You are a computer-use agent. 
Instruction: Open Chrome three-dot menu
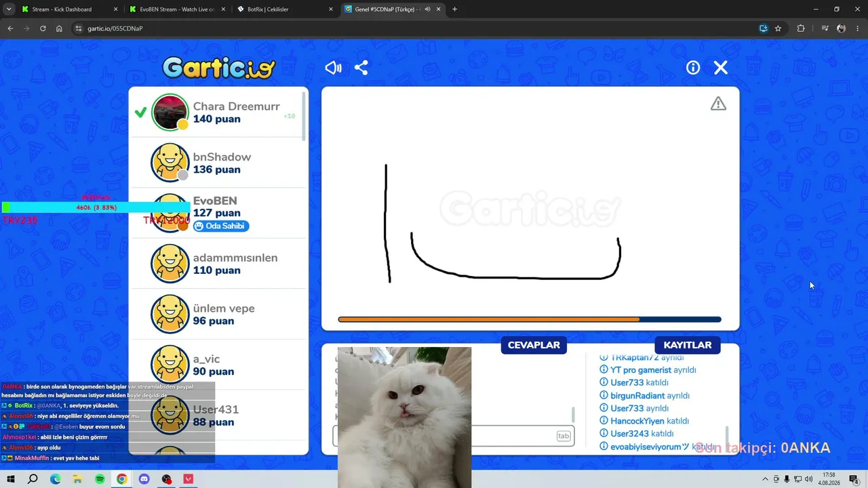pyautogui.click(x=858, y=28)
